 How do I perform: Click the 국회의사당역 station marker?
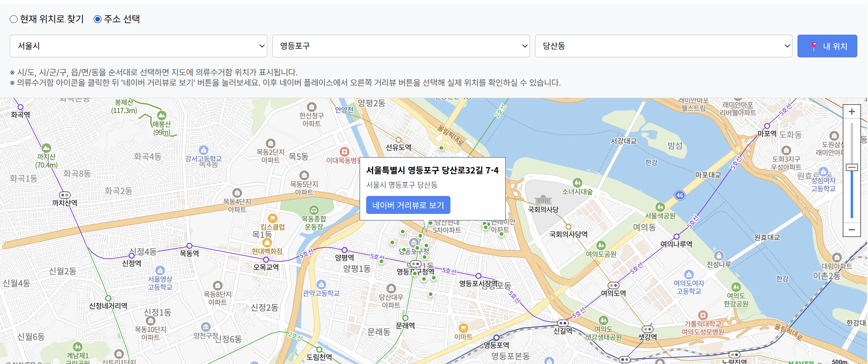pyautogui.click(x=568, y=227)
